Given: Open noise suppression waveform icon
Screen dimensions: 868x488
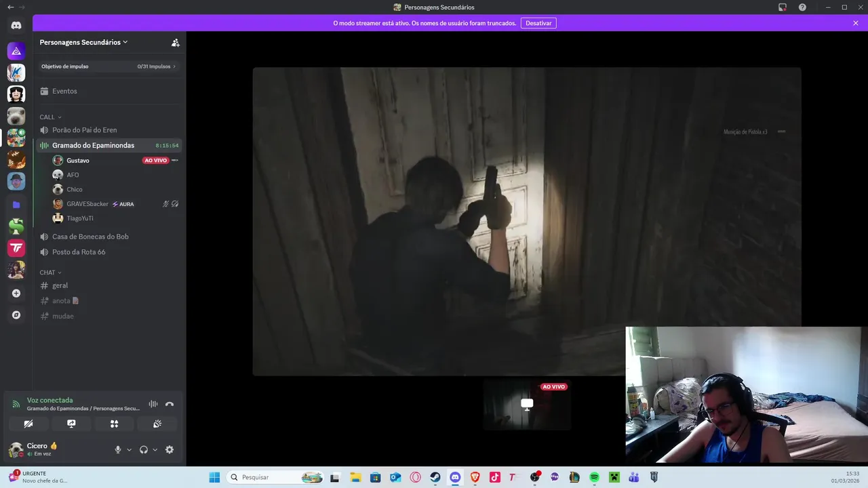Looking at the screenshot, I should point(153,404).
